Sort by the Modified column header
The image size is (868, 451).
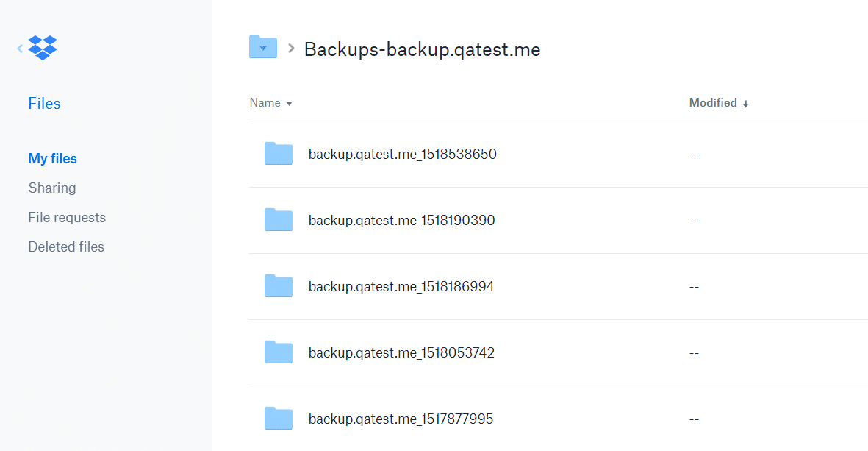[719, 103]
